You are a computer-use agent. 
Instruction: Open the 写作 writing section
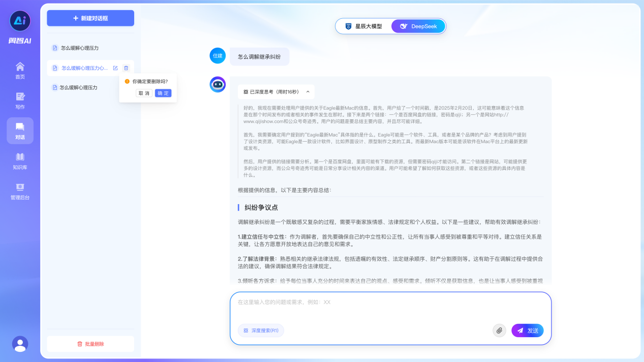click(x=20, y=100)
